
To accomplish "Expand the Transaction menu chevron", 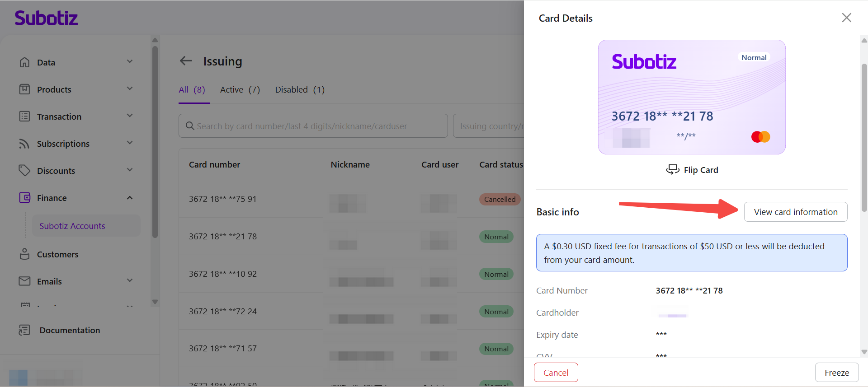I will click(130, 116).
